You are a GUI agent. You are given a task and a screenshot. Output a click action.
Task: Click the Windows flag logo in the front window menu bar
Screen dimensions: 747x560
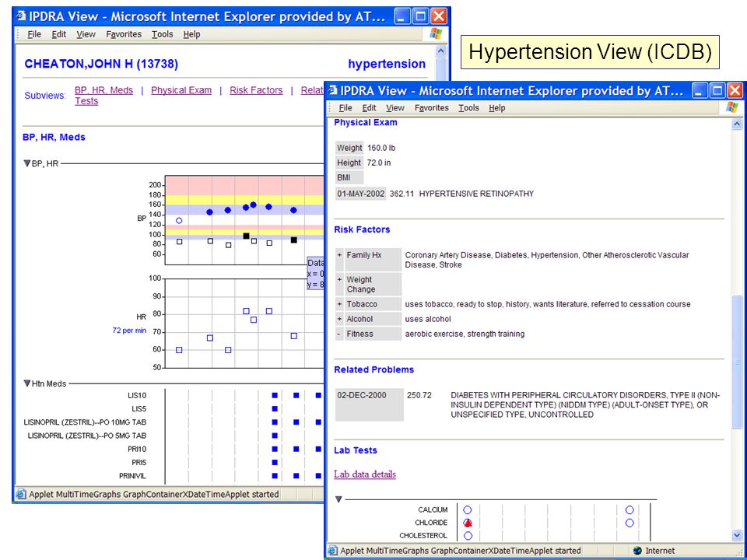(731, 107)
